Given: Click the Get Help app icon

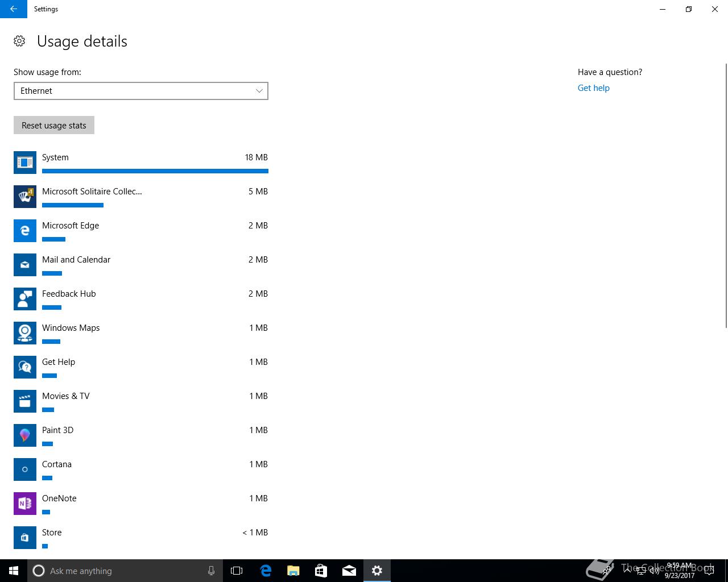Looking at the screenshot, I should point(25,367).
